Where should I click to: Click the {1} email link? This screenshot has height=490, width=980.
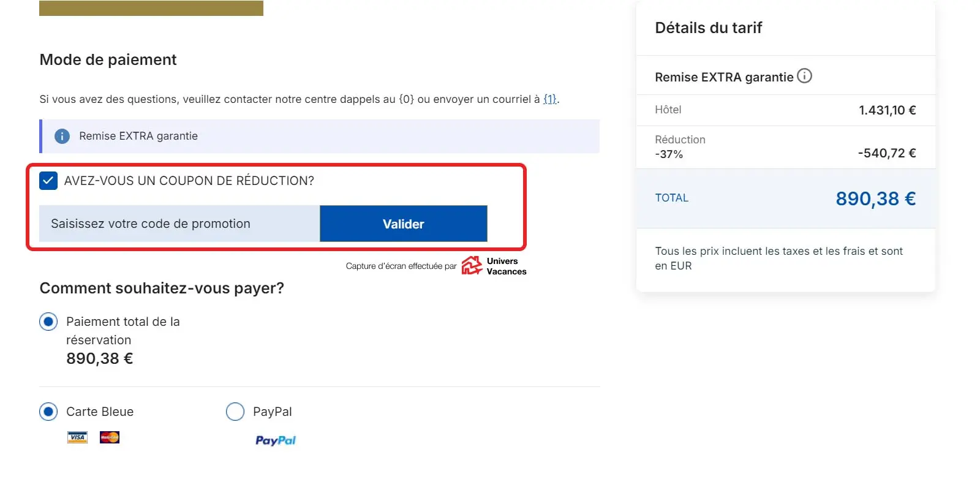pyautogui.click(x=550, y=99)
